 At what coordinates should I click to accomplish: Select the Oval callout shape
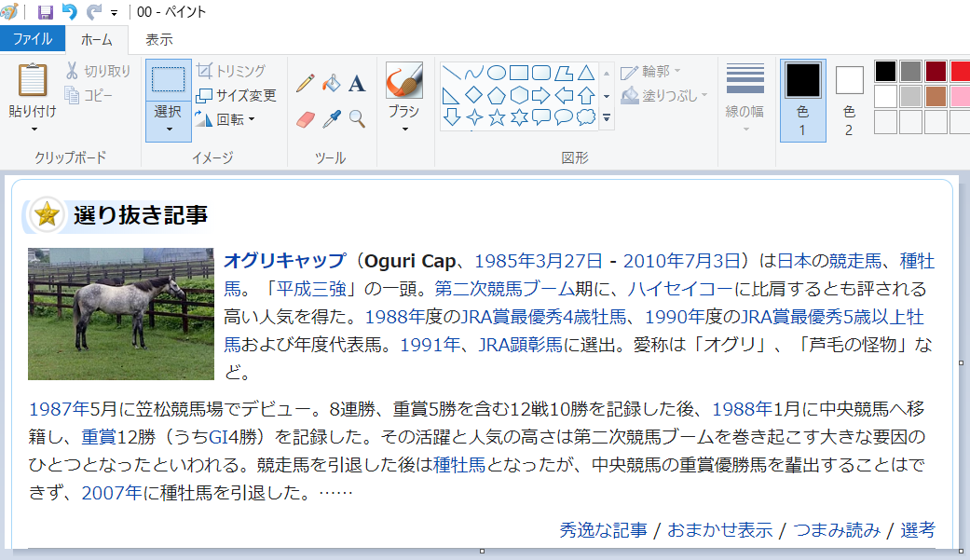point(564,117)
